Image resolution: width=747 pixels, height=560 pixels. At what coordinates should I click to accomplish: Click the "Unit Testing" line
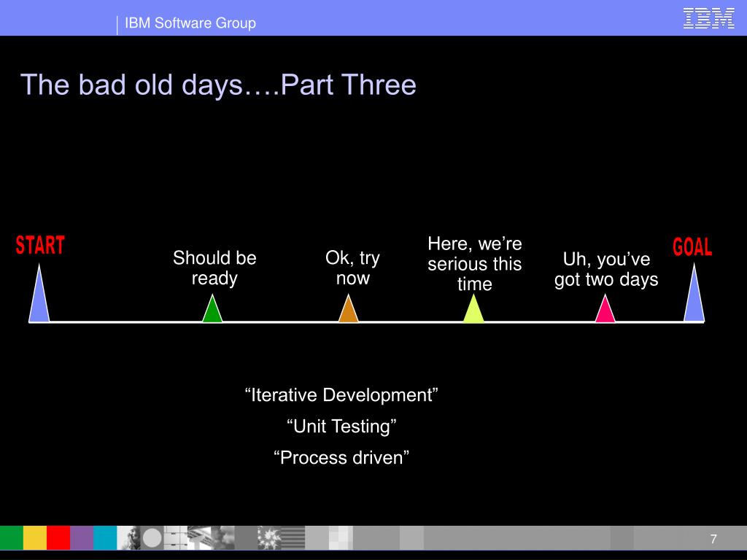point(341,426)
